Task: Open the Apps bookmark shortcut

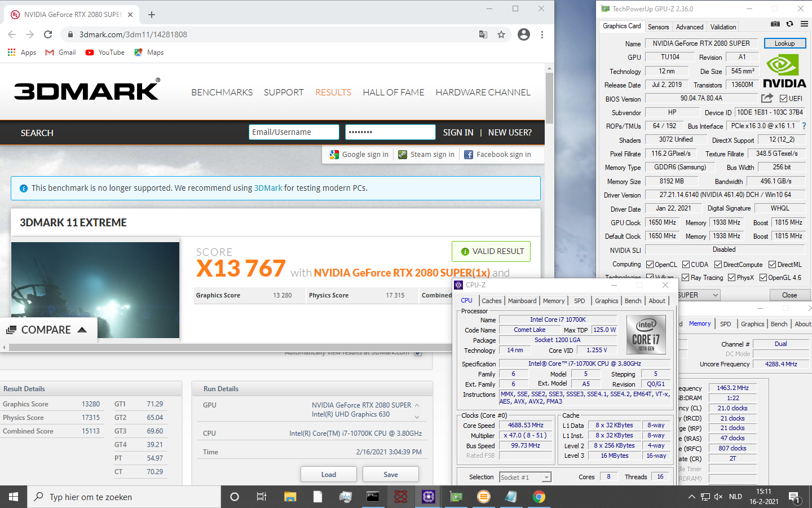Action: [22, 52]
